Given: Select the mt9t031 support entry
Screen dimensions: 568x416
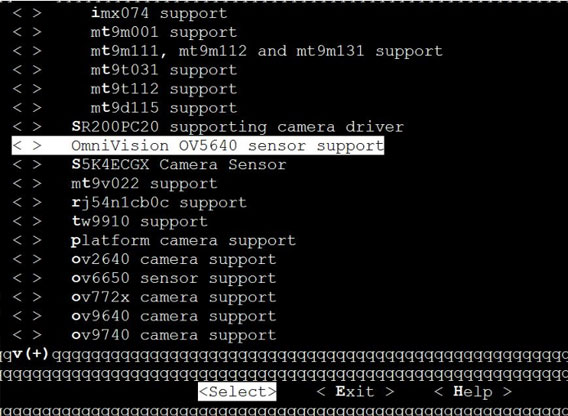Looking at the screenshot, I should [164, 70].
